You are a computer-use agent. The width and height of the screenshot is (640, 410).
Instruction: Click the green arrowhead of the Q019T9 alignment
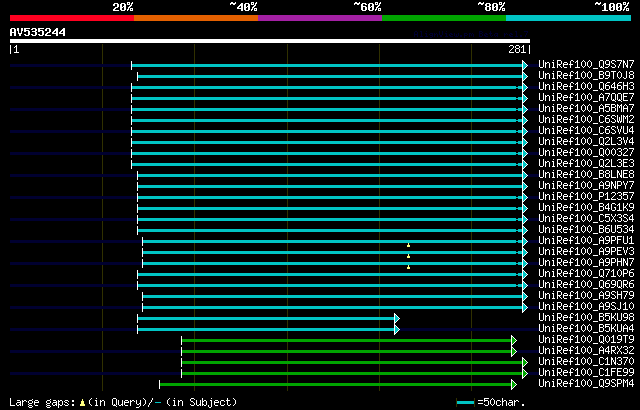coord(514,341)
